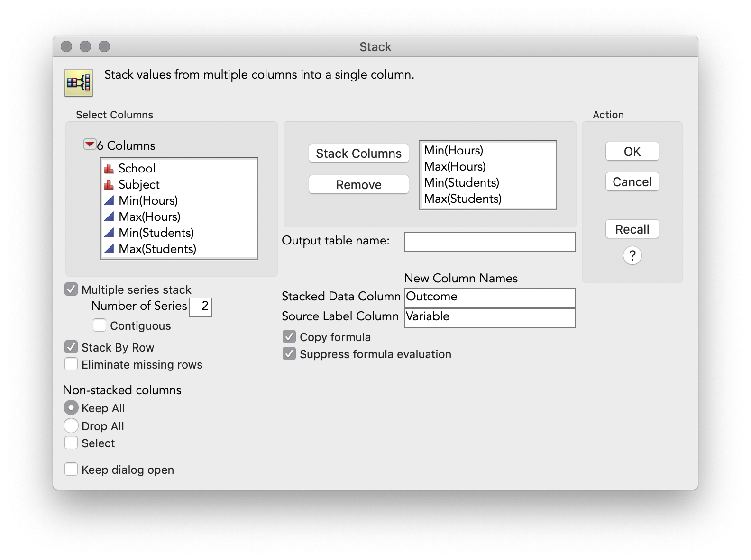Select the School column in the list

tap(137, 169)
